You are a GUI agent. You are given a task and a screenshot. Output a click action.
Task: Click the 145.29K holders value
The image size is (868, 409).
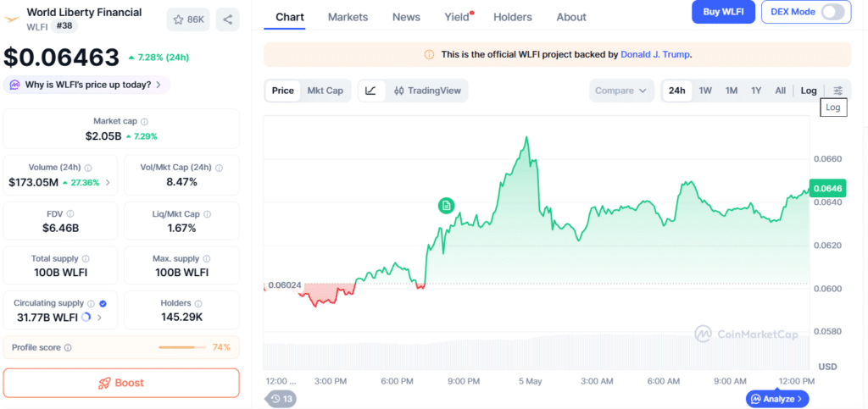[x=182, y=318]
